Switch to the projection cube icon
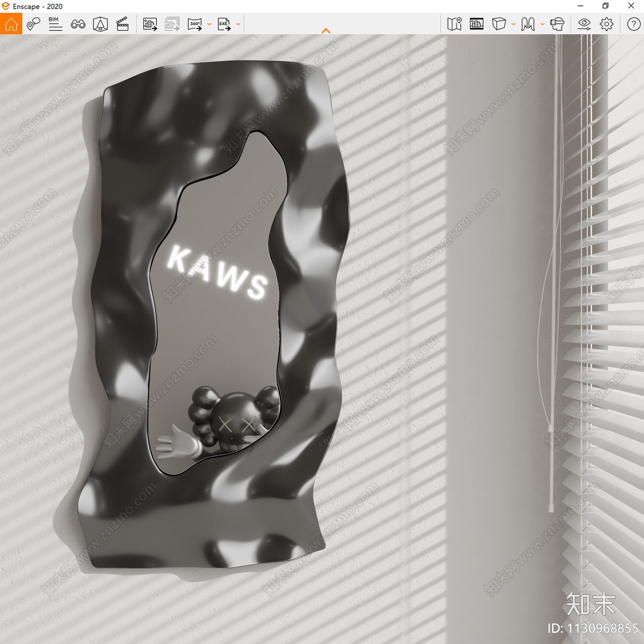This screenshot has width=644, height=644. [499, 24]
